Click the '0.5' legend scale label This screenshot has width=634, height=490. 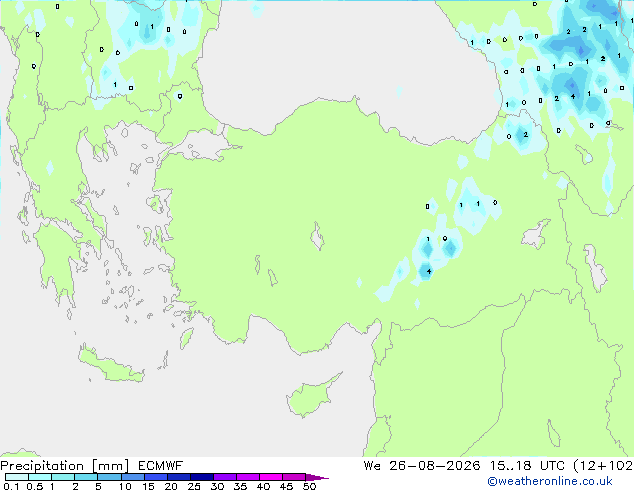(35, 486)
